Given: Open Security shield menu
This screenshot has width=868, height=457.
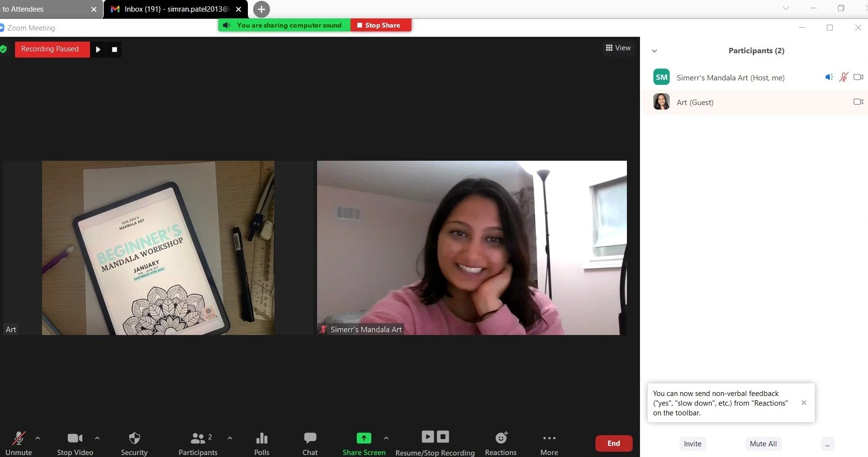Looking at the screenshot, I should (x=134, y=443).
